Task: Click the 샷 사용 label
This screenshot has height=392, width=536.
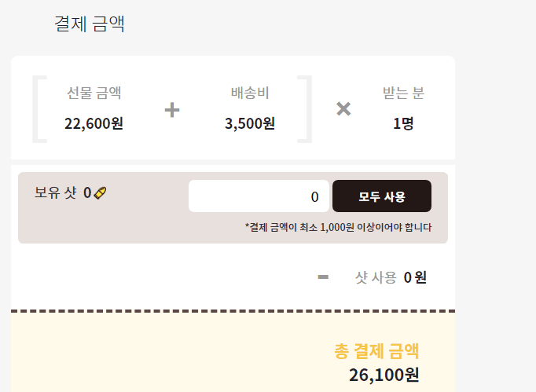Action: [x=376, y=277]
